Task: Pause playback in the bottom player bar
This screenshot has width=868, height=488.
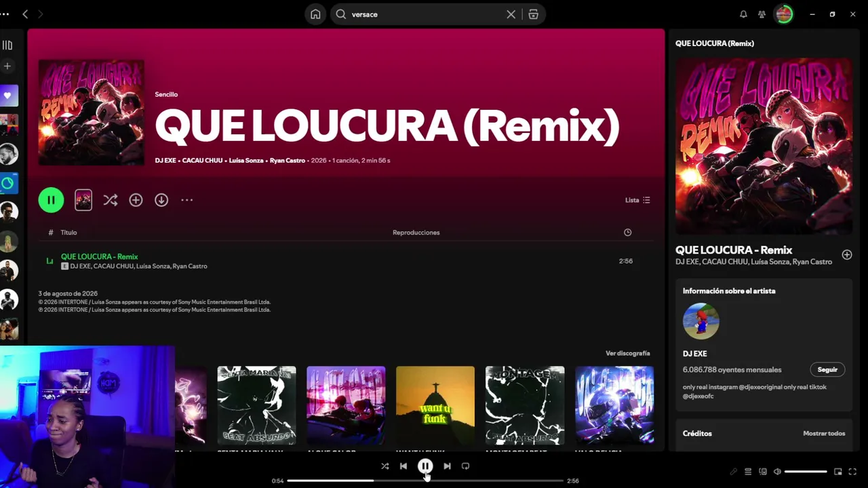Action: (425, 466)
